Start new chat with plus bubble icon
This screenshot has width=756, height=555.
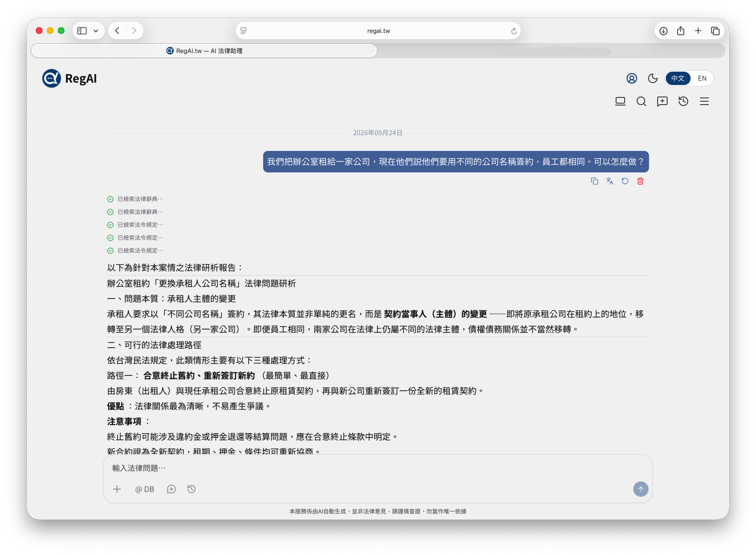point(662,101)
